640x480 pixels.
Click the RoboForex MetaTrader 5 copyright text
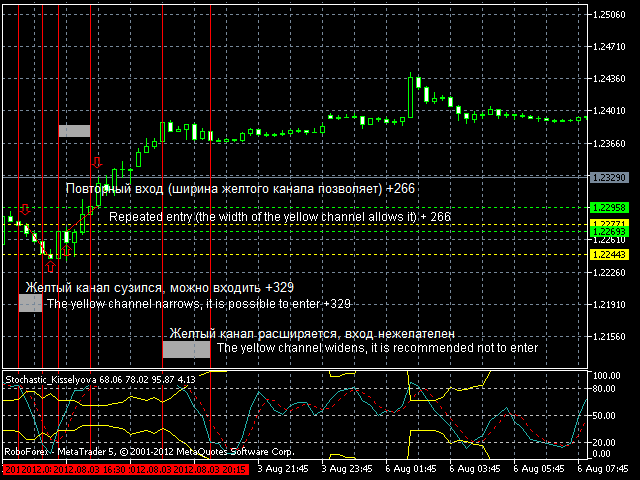pos(149,452)
